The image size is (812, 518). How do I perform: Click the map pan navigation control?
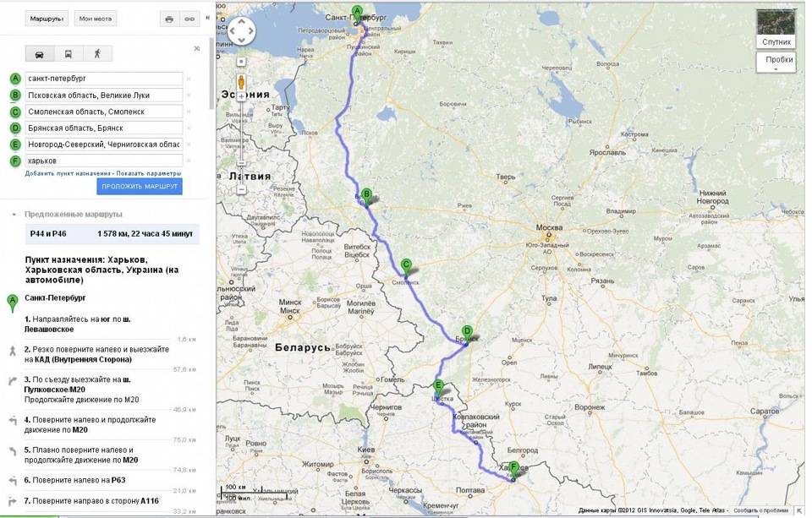242,31
